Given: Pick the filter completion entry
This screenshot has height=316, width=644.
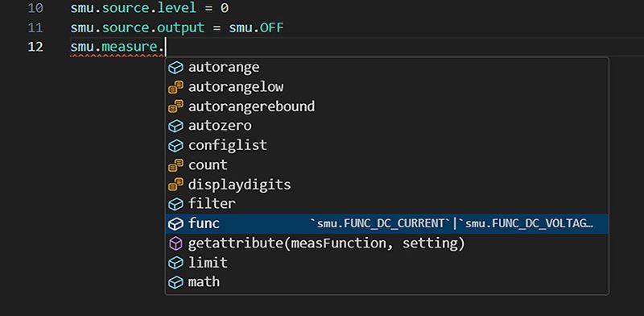Looking at the screenshot, I should [387, 204].
